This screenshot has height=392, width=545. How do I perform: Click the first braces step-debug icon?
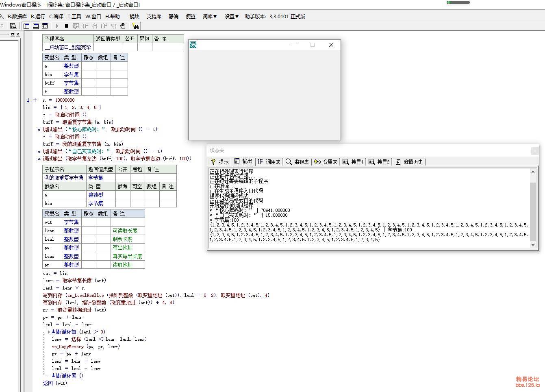[x=85, y=26]
